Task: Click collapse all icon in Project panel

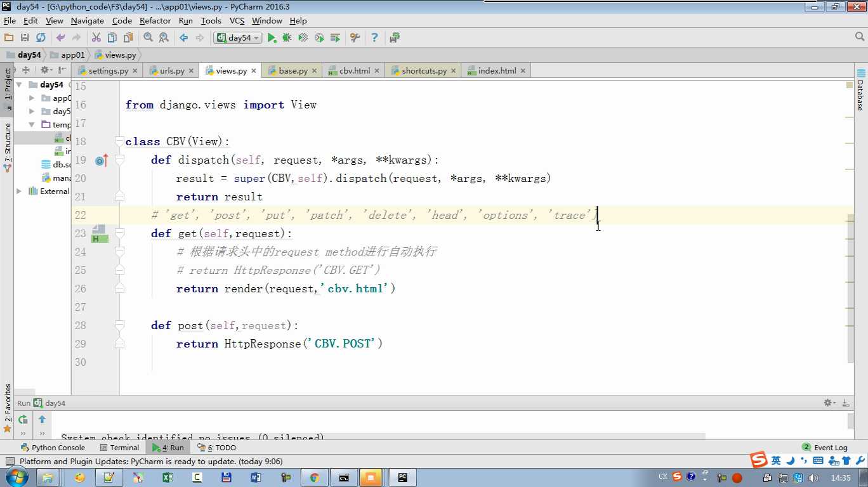Action: (x=26, y=70)
